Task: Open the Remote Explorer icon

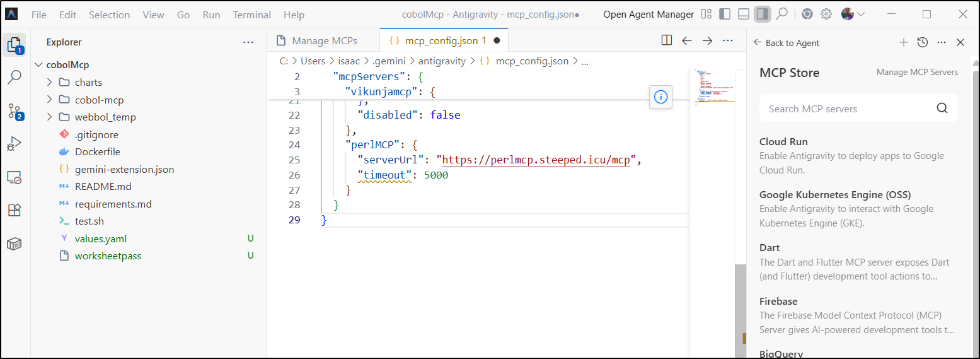Action: 14,177
